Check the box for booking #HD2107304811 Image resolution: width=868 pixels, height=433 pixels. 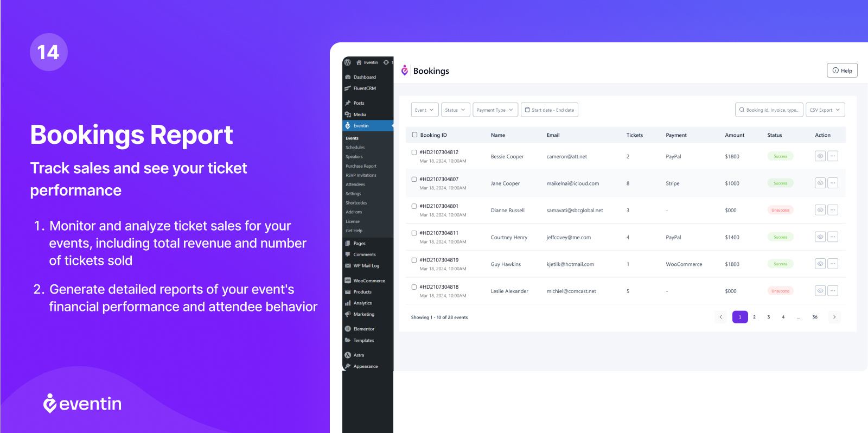tap(414, 233)
